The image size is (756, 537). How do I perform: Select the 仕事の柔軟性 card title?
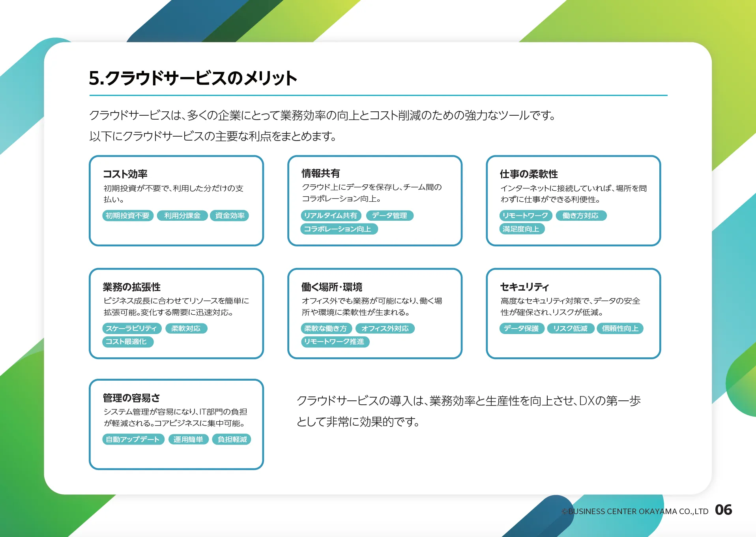(529, 174)
